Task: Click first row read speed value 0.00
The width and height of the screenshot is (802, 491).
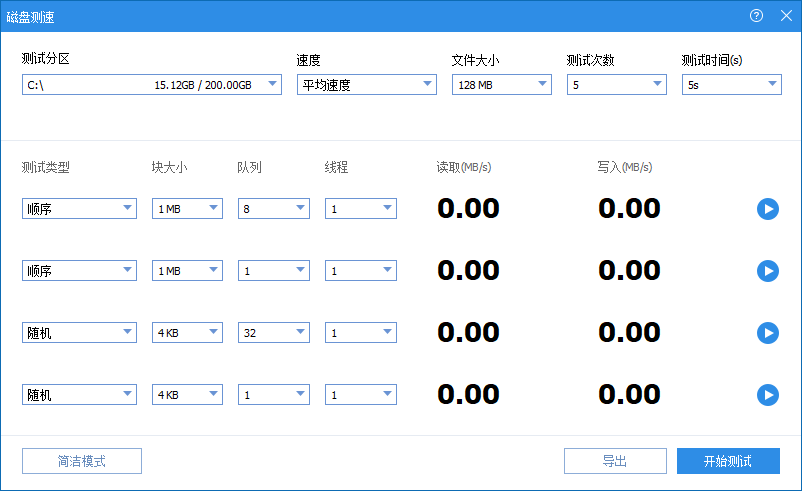Action: [x=468, y=209]
